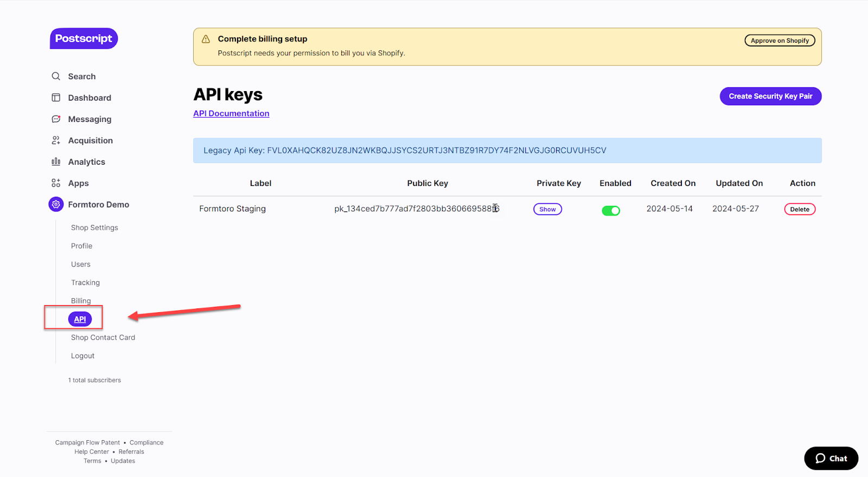Click Approve on Shopify button
This screenshot has width=868, height=477.
pos(780,41)
